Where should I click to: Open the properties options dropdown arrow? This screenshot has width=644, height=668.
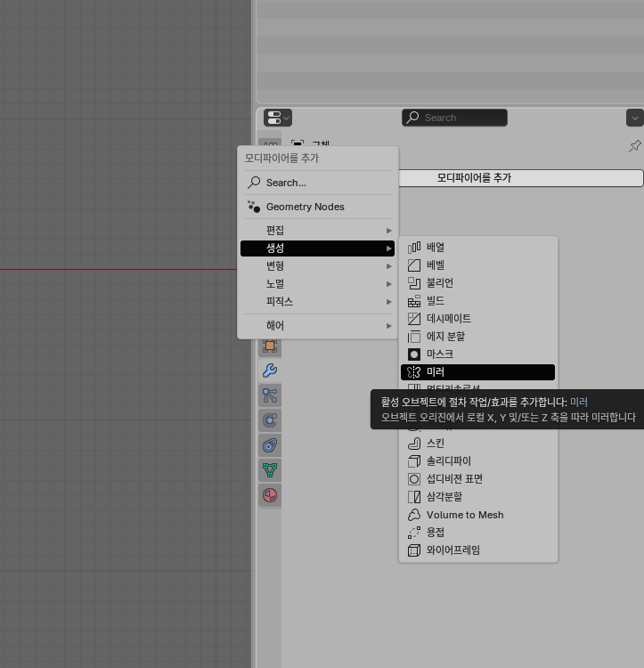tap(634, 118)
